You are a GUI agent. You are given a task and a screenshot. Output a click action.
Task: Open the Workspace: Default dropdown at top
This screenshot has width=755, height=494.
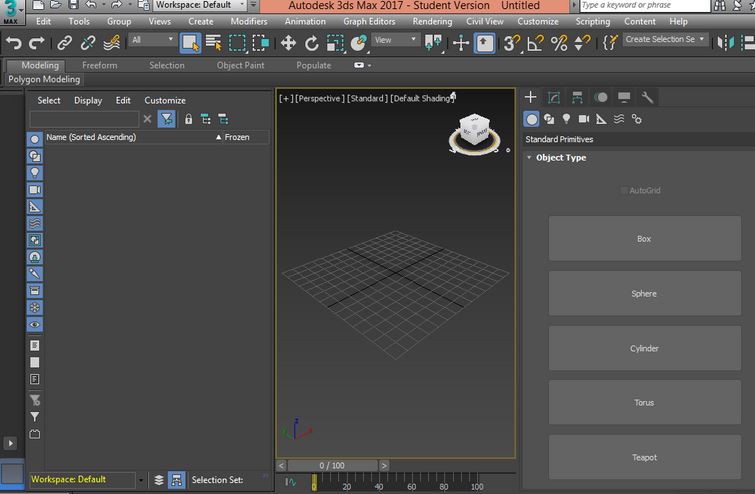point(200,5)
